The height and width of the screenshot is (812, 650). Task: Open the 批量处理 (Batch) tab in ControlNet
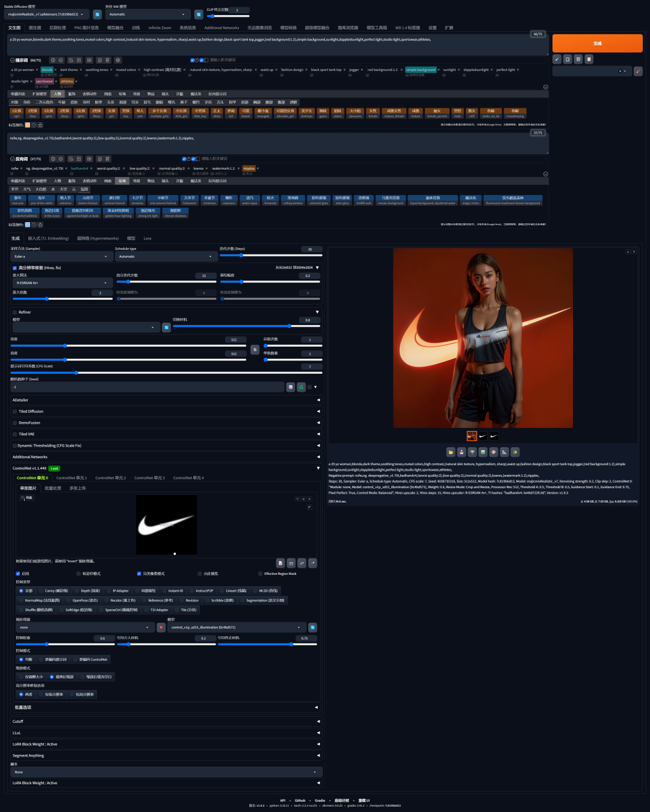click(x=53, y=488)
